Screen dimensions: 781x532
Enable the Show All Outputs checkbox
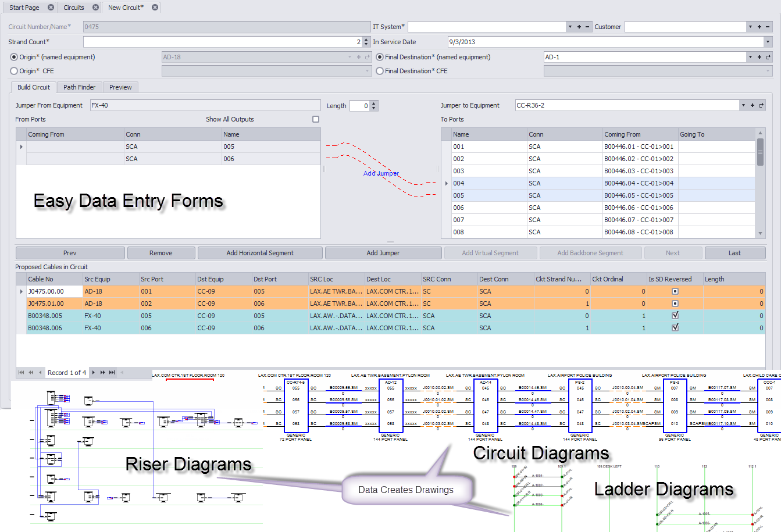(315, 119)
